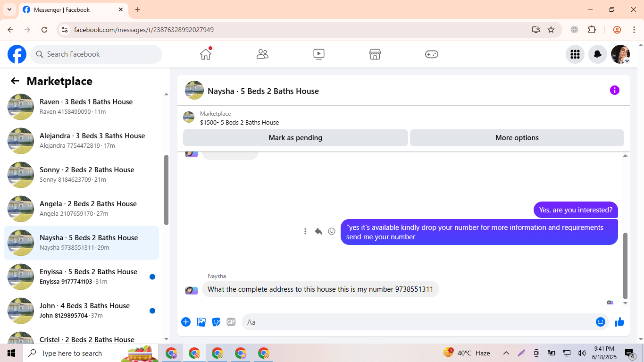The height and width of the screenshot is (362, 644).
Task: Reload the page
Action: tap(44, 30)
